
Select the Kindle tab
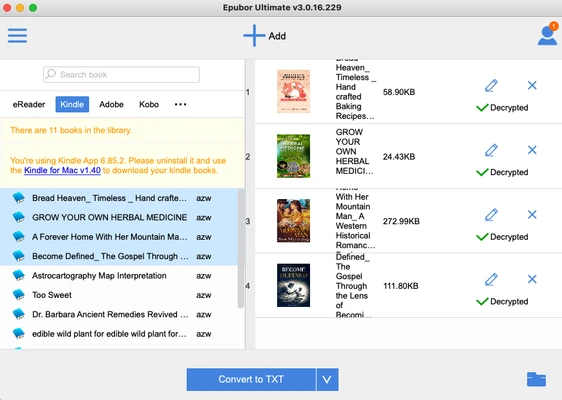tap(72, 104)
